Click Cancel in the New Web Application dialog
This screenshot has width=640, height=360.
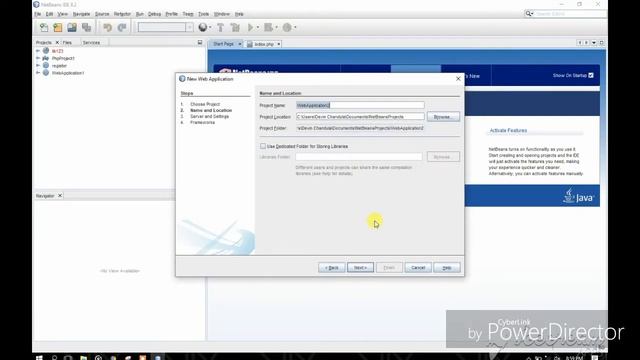(418, 267)
